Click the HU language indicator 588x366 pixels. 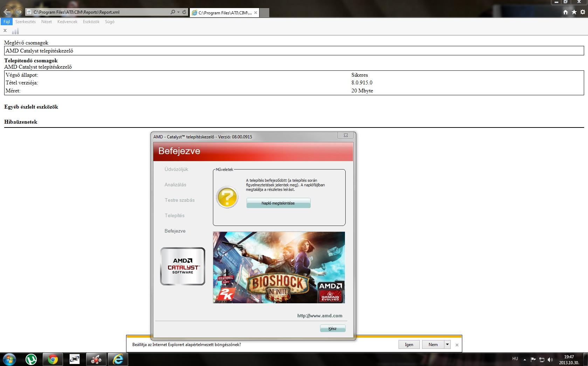click(x=515, y=359)
